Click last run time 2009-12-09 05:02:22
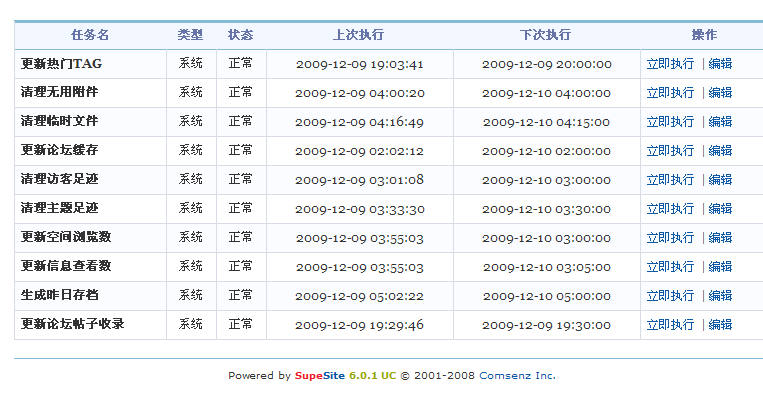The image size is (763, 396). click(360, 296)
